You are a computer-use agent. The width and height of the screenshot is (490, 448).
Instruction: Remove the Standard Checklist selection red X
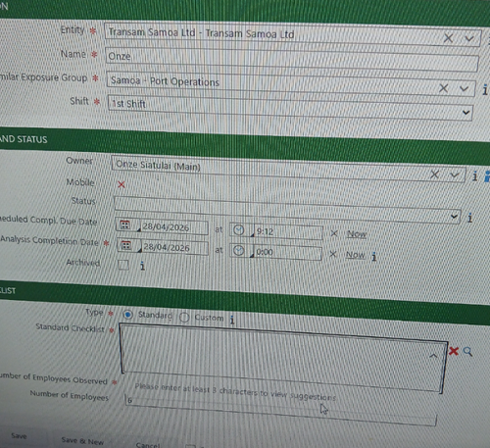[x=454, y=351]
